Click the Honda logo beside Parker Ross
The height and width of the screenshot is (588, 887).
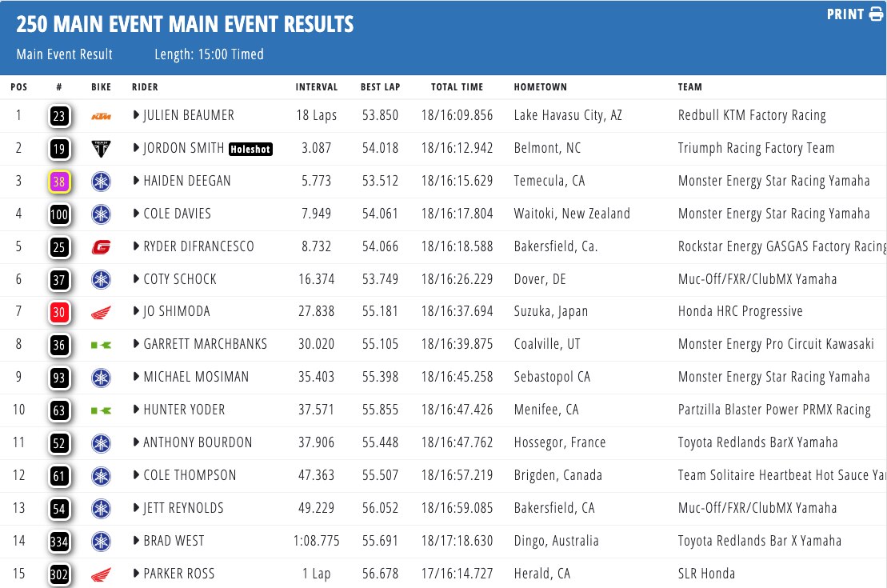[x=101, y=574]
